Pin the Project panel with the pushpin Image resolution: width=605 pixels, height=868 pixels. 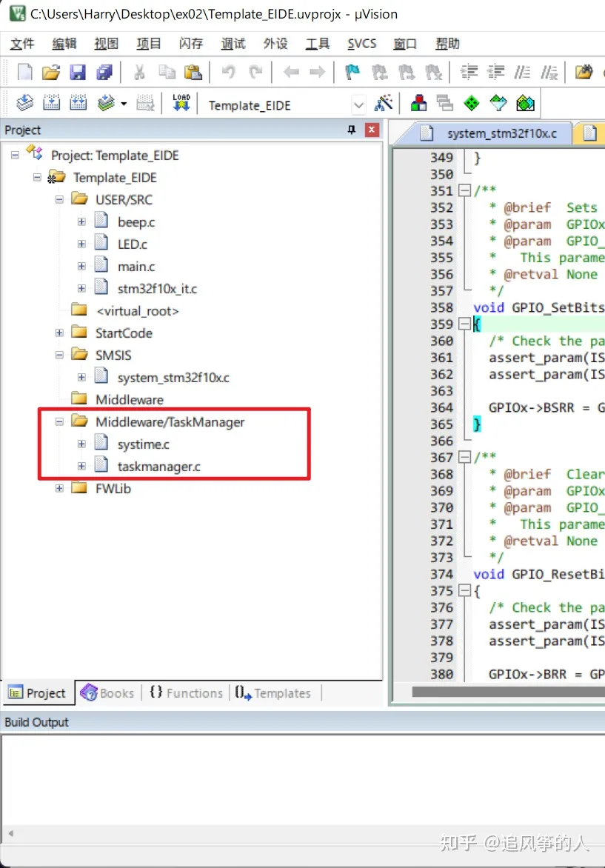click(x=352, y=130)
